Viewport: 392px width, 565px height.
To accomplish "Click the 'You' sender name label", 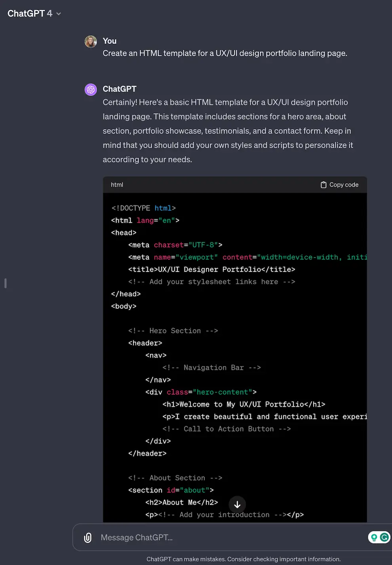I will pos(110,41).
